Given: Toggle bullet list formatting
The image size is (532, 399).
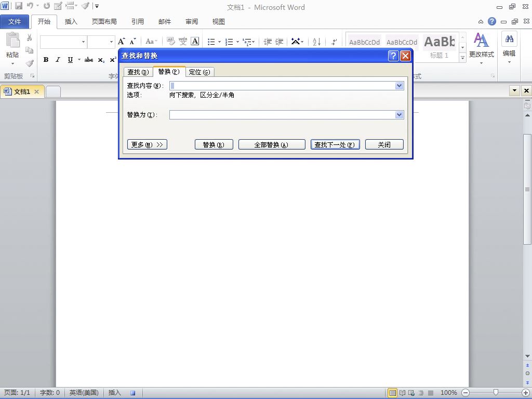Looking at the screenshot, I should click(x=211, y=42).
